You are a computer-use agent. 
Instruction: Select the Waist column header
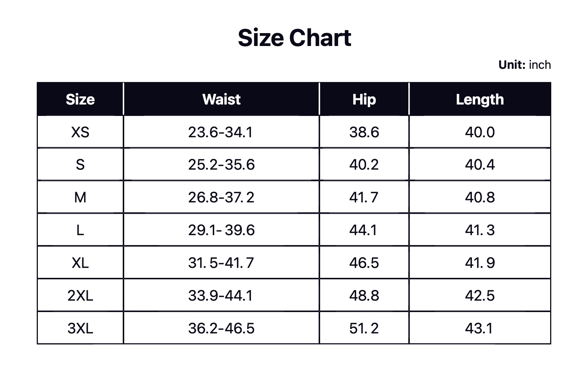(x=221, y=99)
